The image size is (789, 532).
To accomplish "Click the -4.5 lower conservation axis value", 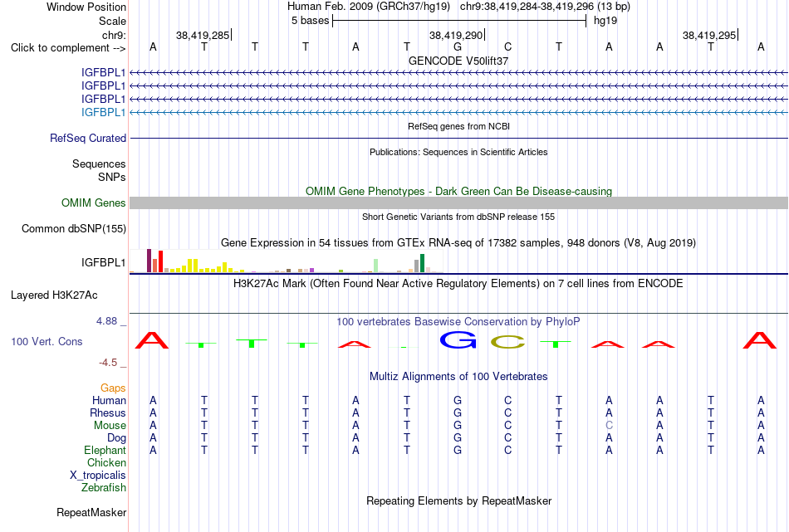I will click(x=108, y=363).
